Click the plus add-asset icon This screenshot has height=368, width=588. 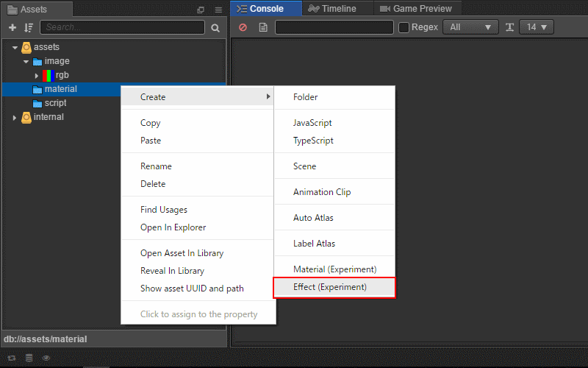coord(12,27)
